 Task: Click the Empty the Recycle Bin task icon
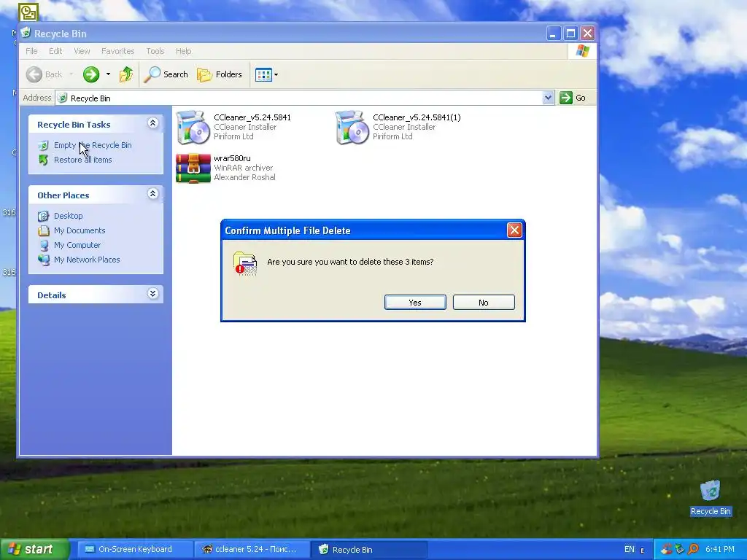point(43,145)
